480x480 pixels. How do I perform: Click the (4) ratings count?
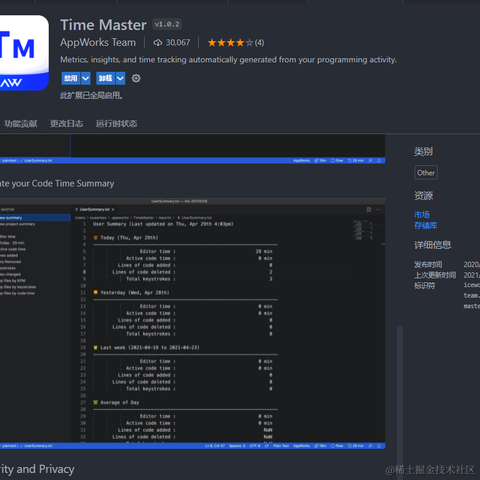pos(259,43)
